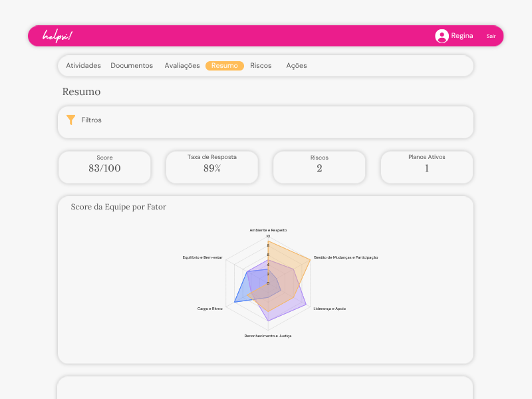Click the Score 83/100 card
The width and height of the screenshot is (532, 399).
[x=104, y=167]
